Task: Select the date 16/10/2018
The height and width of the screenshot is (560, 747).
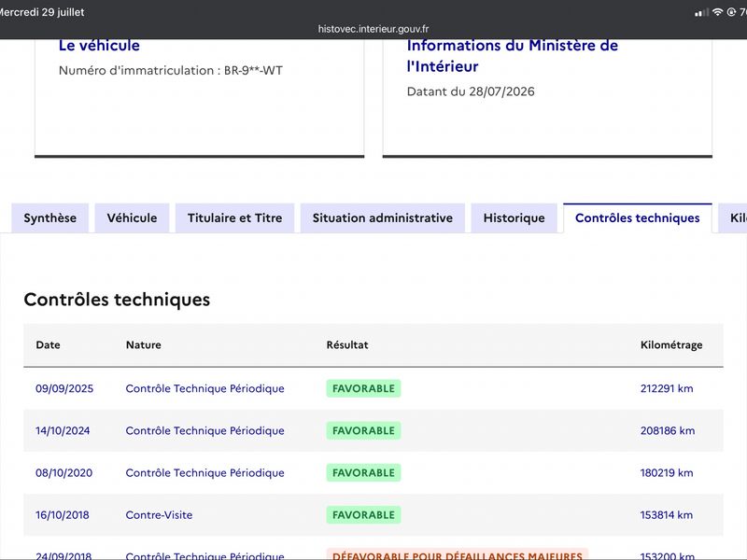Action: (x=62, y=515)
